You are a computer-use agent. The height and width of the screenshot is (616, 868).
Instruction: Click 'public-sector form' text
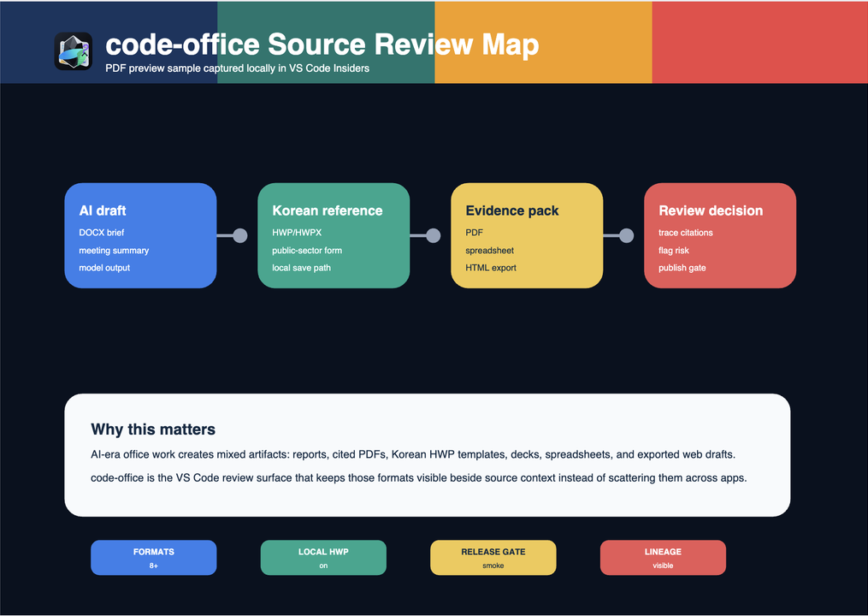coord(307,251)
